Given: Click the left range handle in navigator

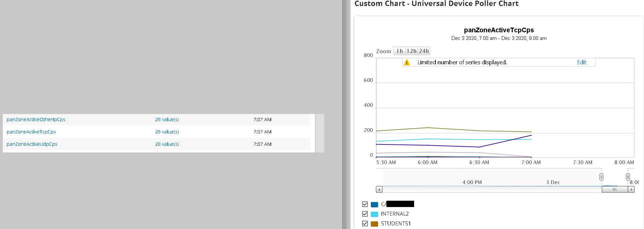Looking at the screenshot, I should 601,177.
